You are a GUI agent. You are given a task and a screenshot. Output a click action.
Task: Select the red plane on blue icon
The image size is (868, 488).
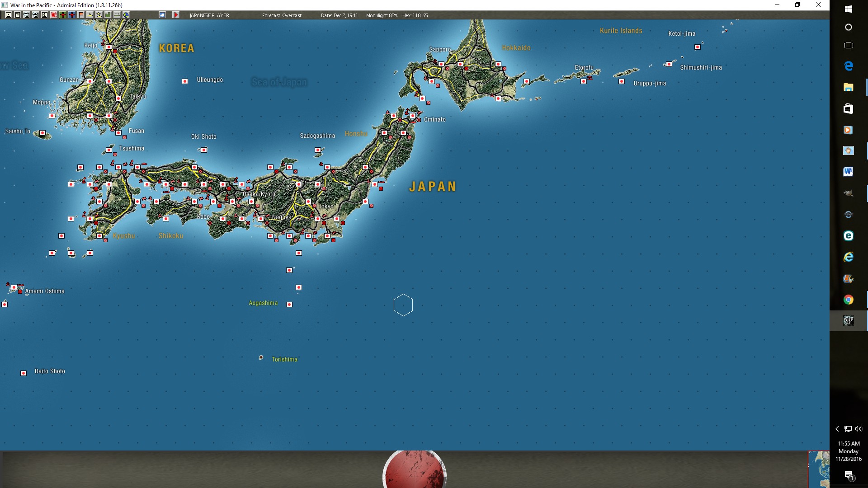(x=72, y=15)
